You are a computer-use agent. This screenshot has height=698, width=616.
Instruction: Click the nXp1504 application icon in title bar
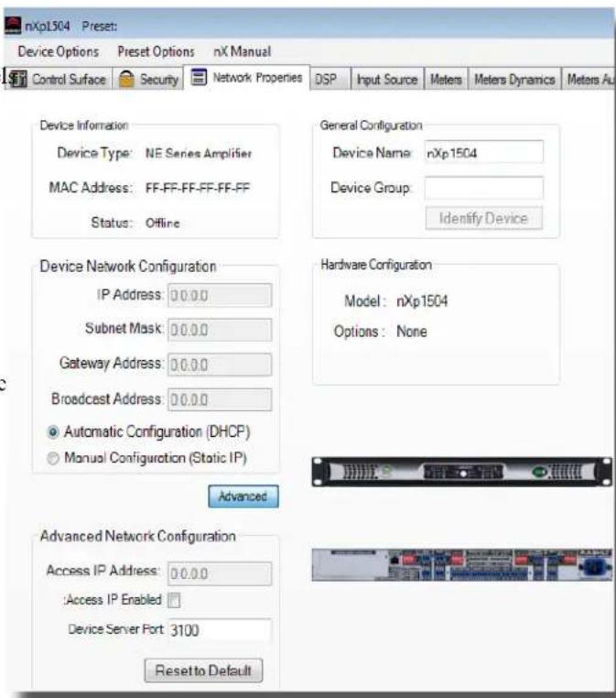[13, 26]
